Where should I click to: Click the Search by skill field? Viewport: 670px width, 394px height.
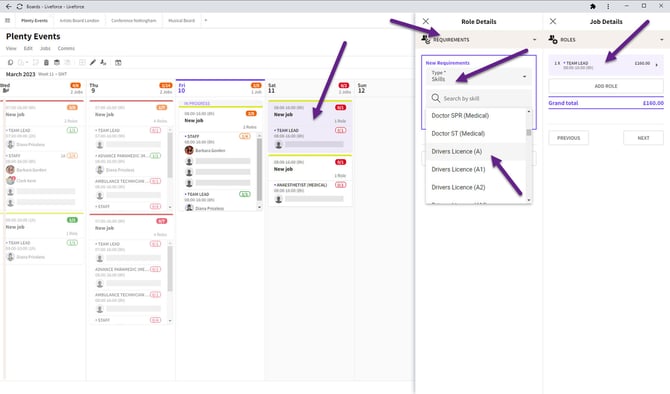tap(479, 98)
